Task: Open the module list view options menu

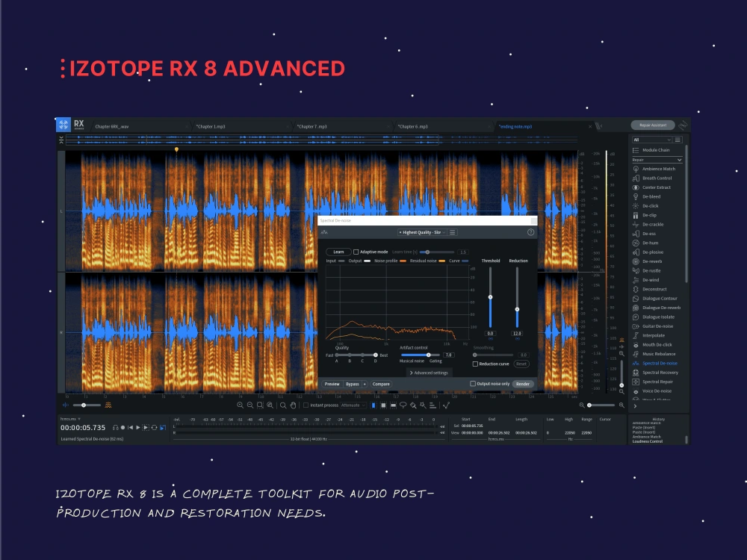Action: (678, 140)
